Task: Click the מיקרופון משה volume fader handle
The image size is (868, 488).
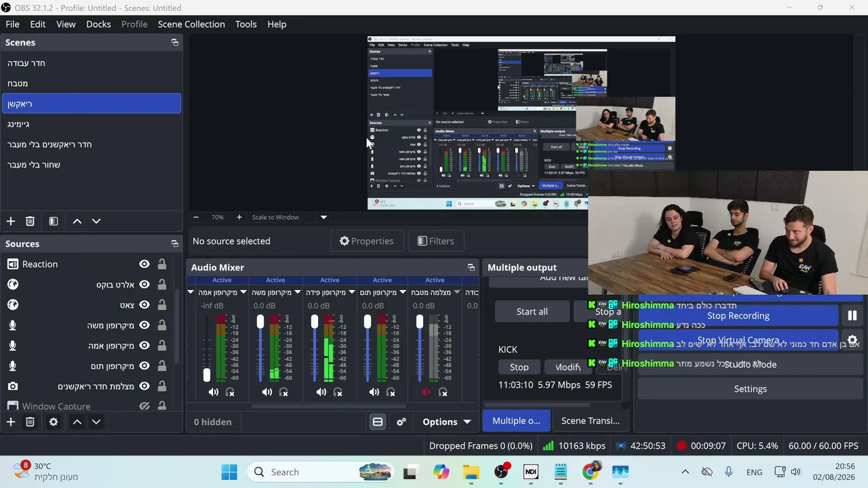Action: tap(260, 322)
